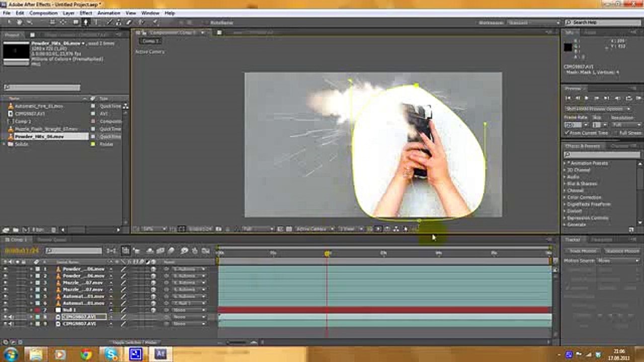
Task: Click red label swatch of Null 1
Action: (37, 310)
